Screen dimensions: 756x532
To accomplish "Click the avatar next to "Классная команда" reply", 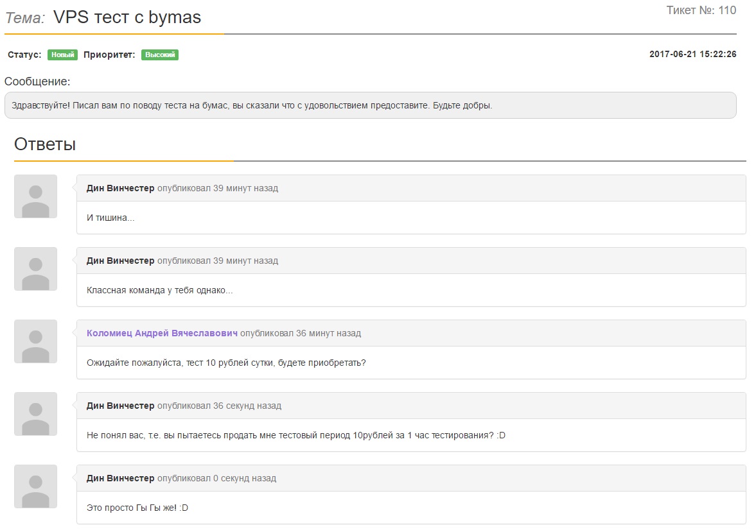I will point(35,269).
